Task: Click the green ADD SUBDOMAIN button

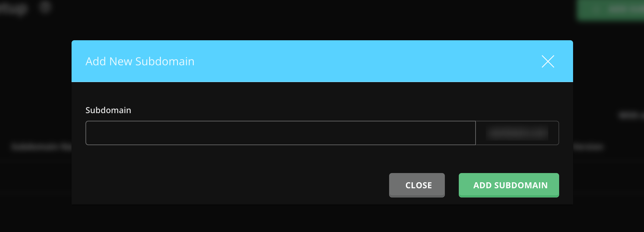Action: [x=509, y=185]
